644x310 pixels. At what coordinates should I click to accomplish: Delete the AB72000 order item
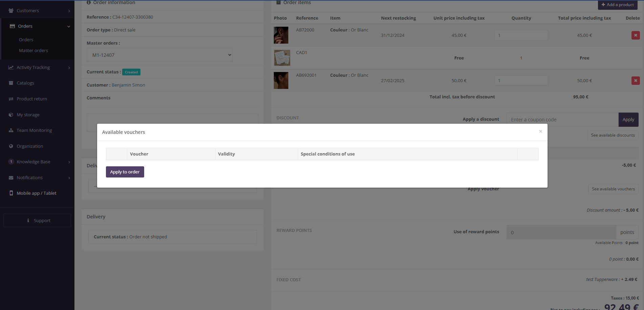click(x=635, y=35)
